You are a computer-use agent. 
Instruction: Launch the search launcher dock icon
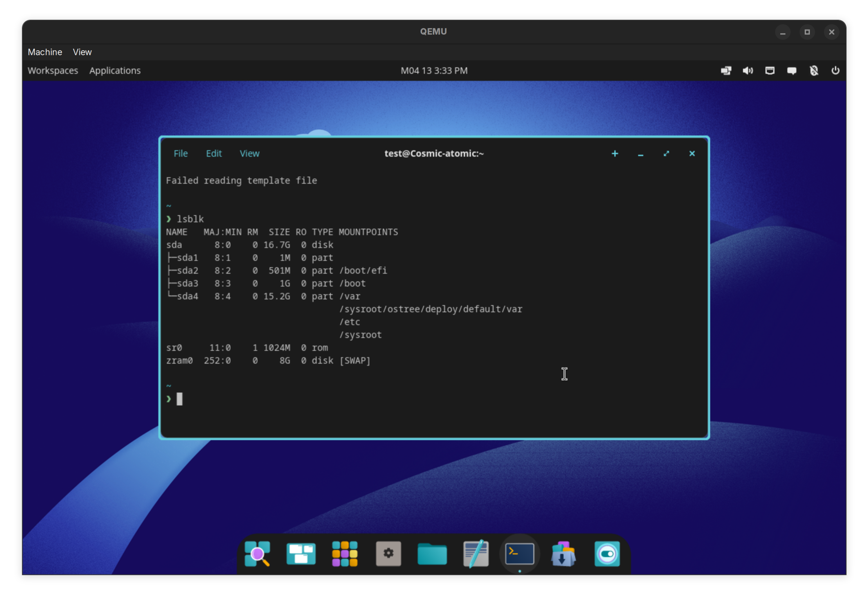pos(257,554)
